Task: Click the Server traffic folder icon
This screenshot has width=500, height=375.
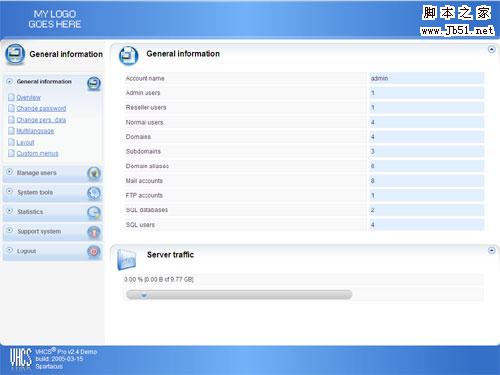Action: pyautogui.click(x=127, y=259)
